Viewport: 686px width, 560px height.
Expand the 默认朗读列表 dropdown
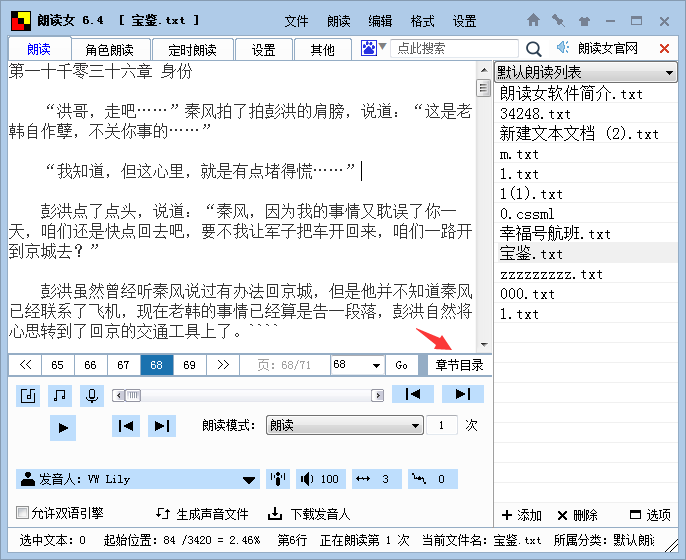click(585, 72)
